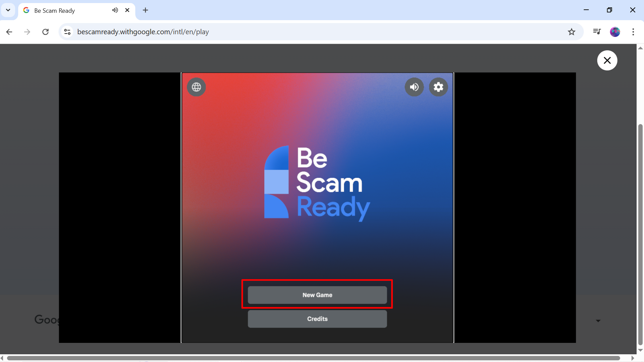Image resolution: width=644 pixels, height=362 pixels.
Task: Open the Chrome profile avatar
Action: pyautogui.click(x=615, y=32)
